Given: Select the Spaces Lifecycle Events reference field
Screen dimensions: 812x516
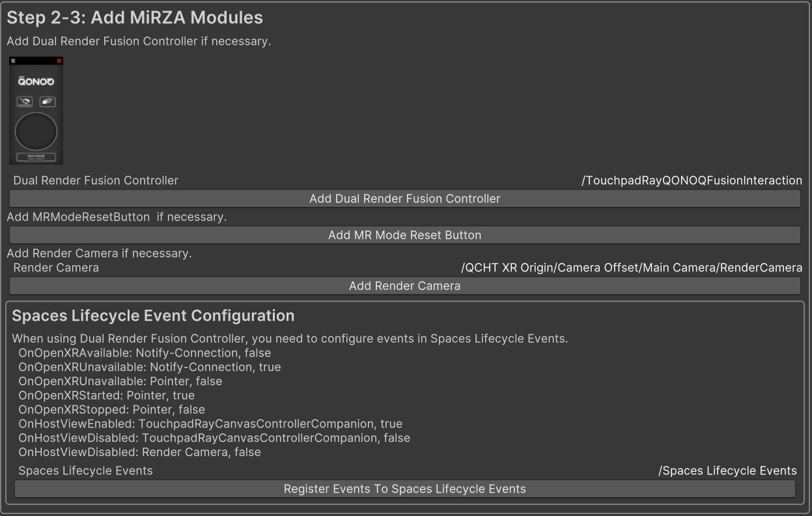Looking at the screenshot, I should [x=727, y=470].
